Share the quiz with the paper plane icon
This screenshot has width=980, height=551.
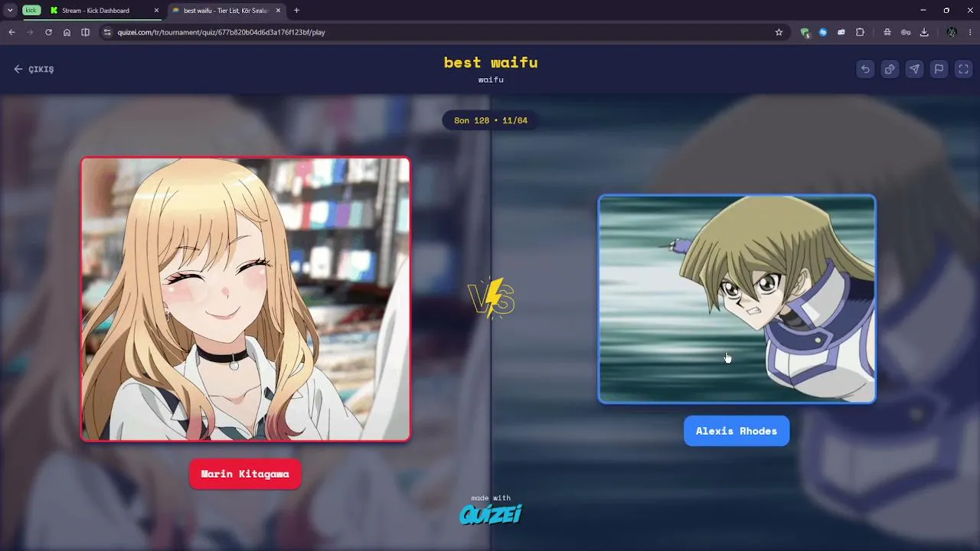point(914,69)
